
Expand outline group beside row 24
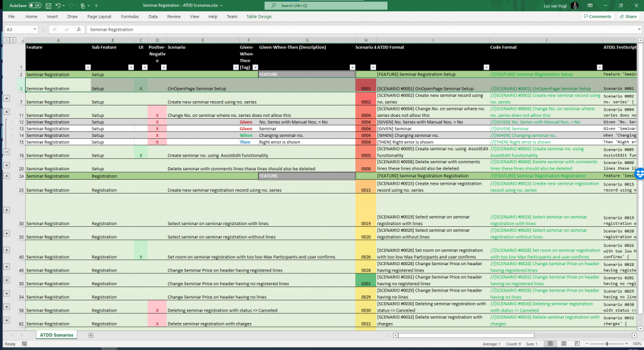6,176
